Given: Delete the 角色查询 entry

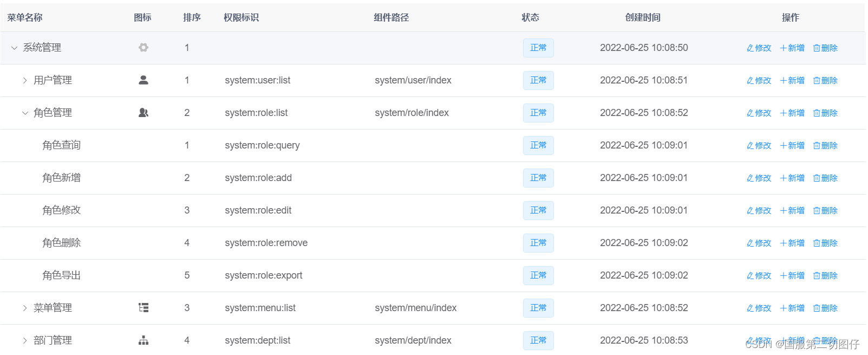Looking at the screenshot, I should click(x=825, y=145).
